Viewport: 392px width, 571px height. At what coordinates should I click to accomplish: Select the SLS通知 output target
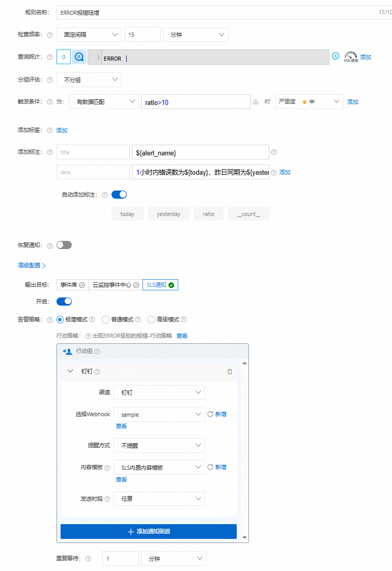[160, 285]
